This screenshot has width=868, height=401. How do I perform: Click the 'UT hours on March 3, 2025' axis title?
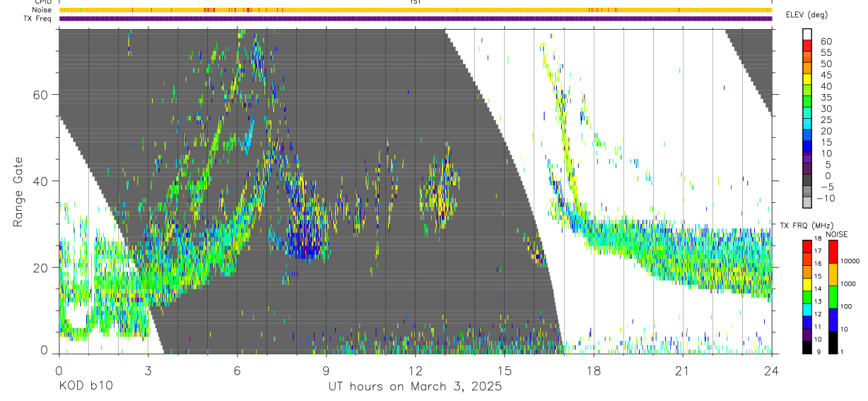(415, 387)
